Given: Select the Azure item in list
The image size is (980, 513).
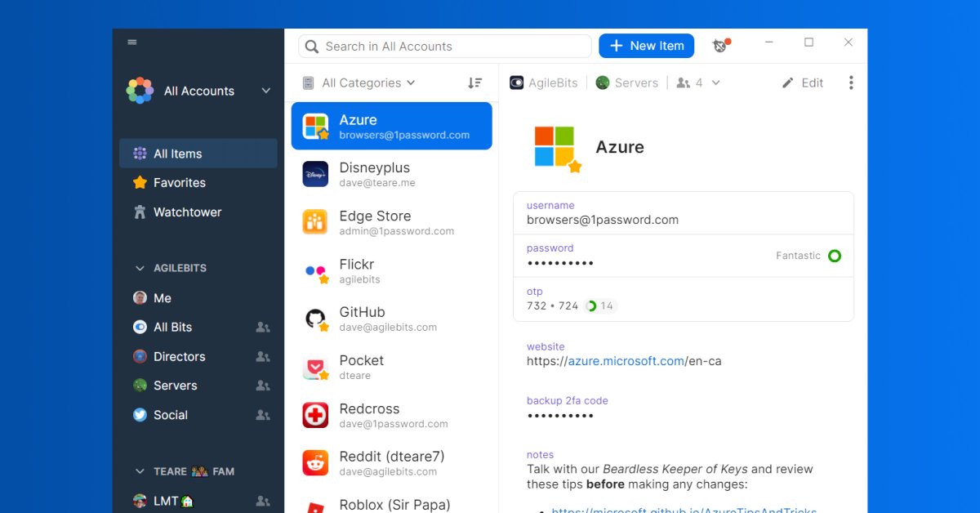Looking at the screenshot, I should [x=392, y=126].
